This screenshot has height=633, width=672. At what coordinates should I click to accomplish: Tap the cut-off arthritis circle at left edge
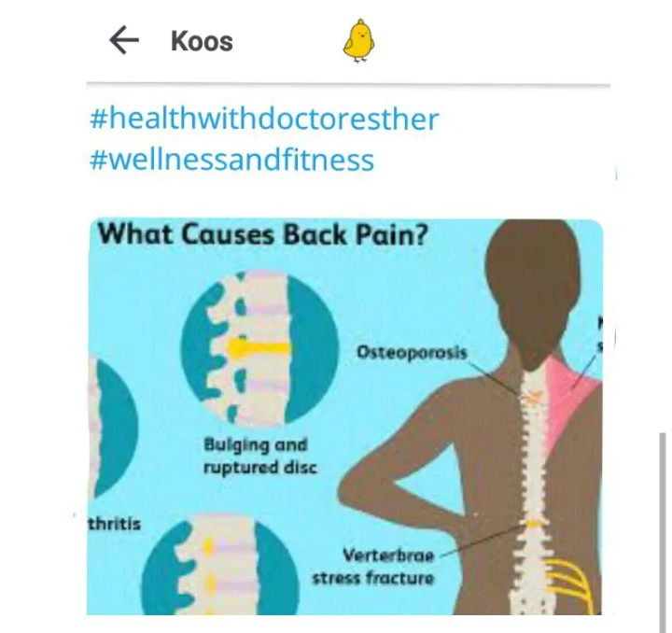pyautogui.click(x=113, y=429)
